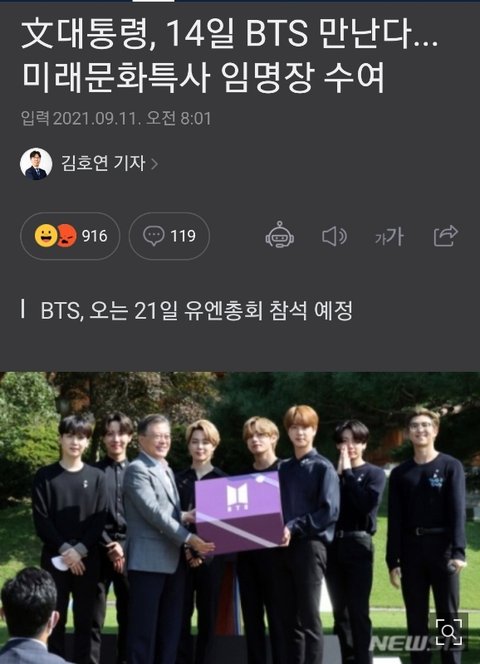Viewport: 480px width, 664px height.
Task: Click the subheading about 유엔총회 참석
Action: tap(197, 310)
